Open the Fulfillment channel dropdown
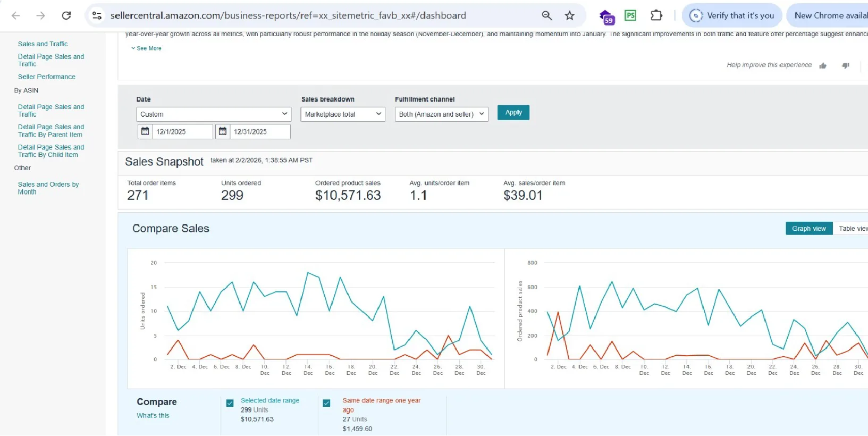Screen dimensions: 868x436 pyautogui.click(x=441, y=114)
